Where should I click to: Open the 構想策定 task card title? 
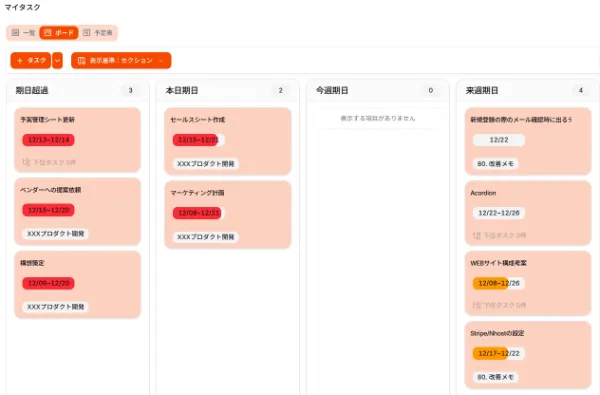pos(32,263)
